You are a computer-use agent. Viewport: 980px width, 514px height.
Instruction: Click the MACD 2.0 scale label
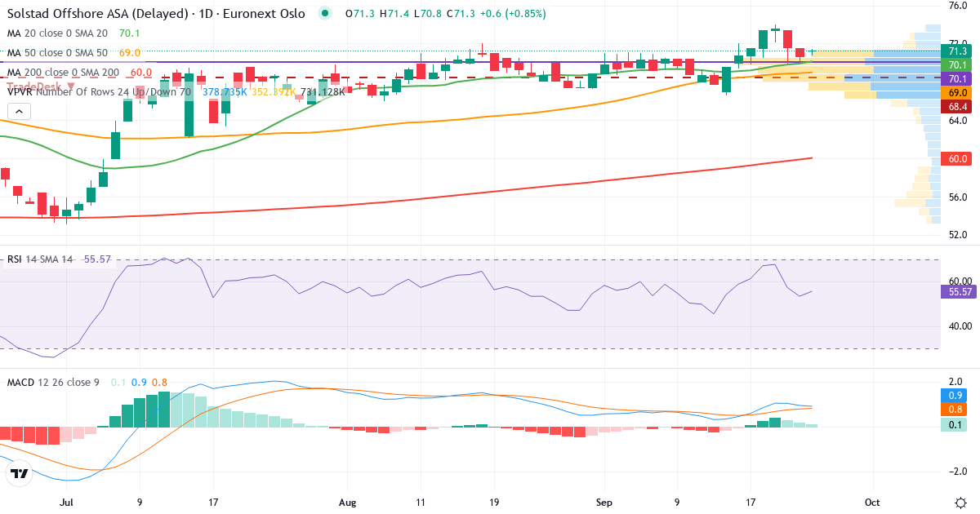coord(957,381)
